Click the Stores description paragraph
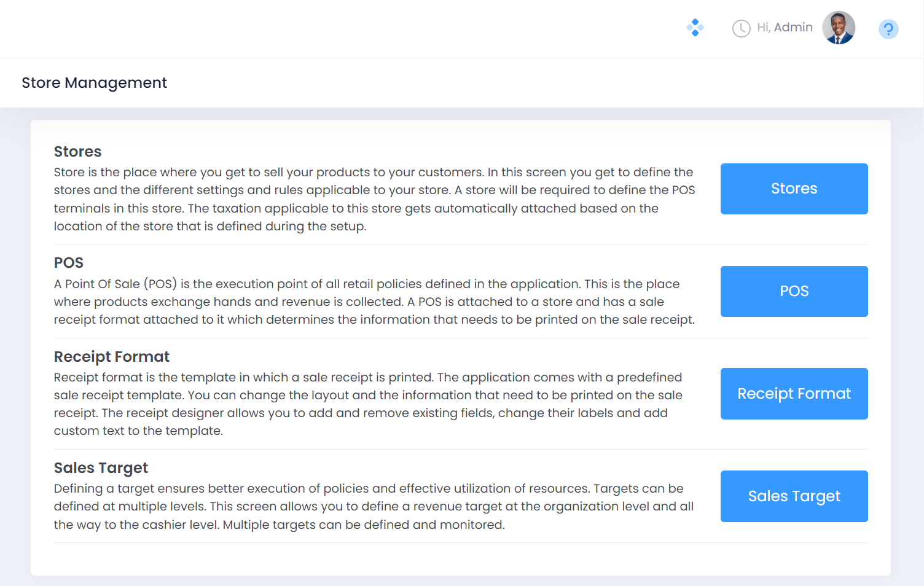The height and width of the screenshot is (586, 924). [374, 199]
